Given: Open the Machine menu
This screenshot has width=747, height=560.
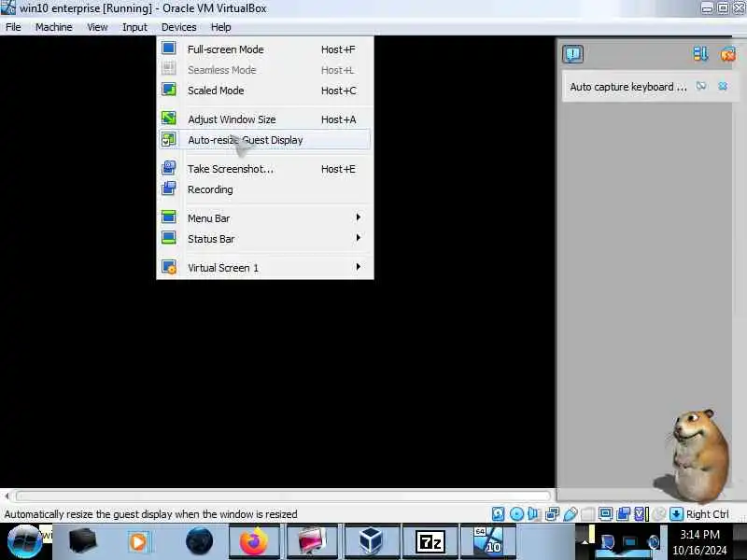Looking at the screenshot, I should pos(53,27).
